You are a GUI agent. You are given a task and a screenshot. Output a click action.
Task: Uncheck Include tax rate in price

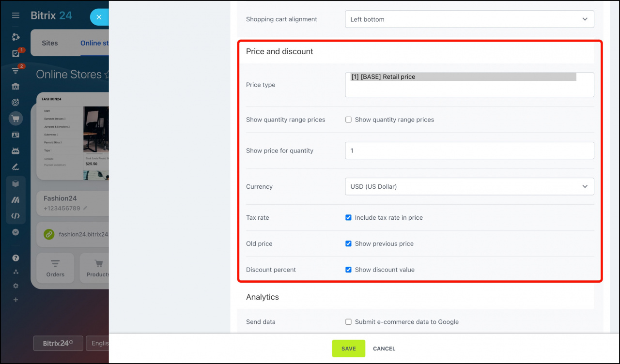click(x=348, y=218)
